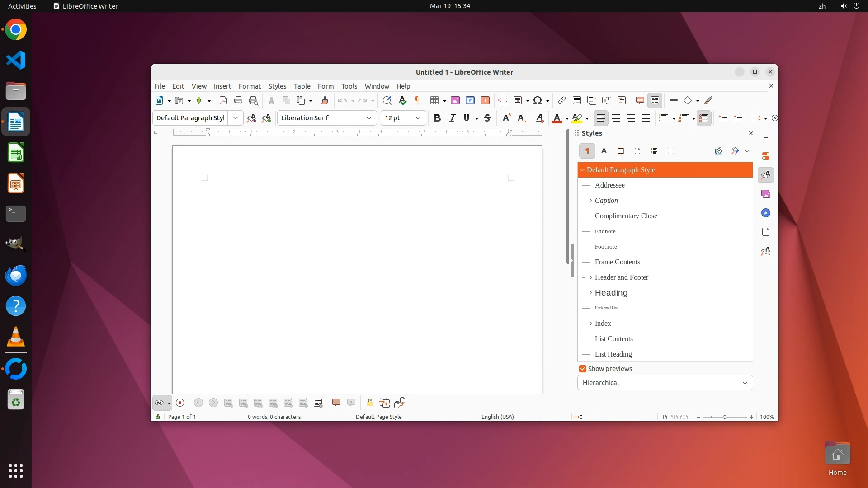The image size is (868, 488).
Task: Click the Insert Image icon
Action: pyautogui.click(x=455, y=100)
